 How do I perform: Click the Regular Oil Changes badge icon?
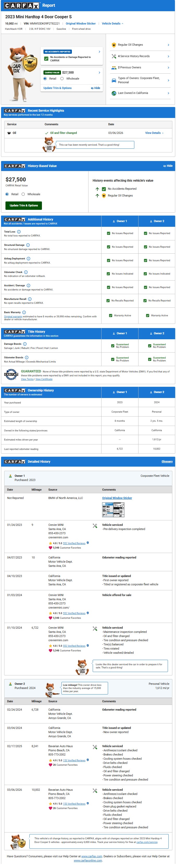pyautogui.click(x=114, y=45)
